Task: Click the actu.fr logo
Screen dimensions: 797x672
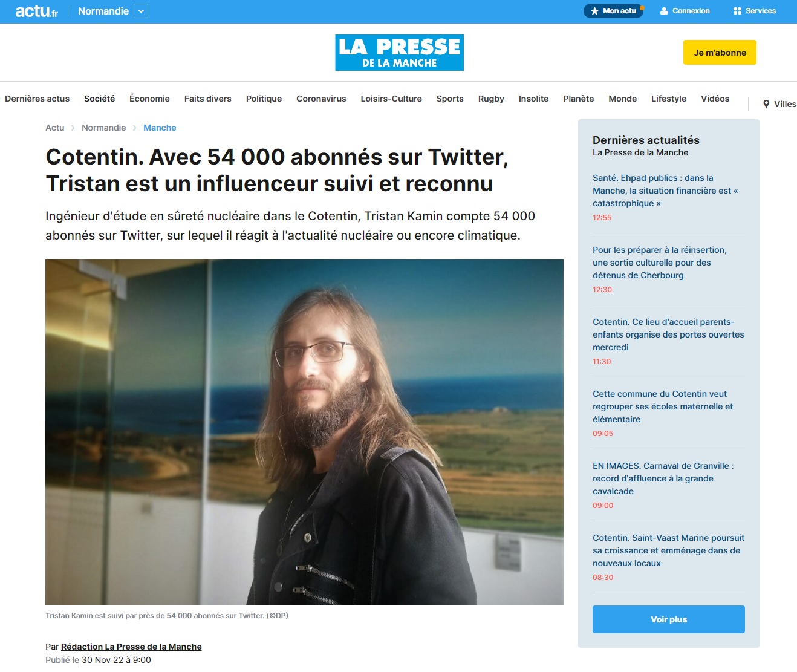Action: [36, 11]
